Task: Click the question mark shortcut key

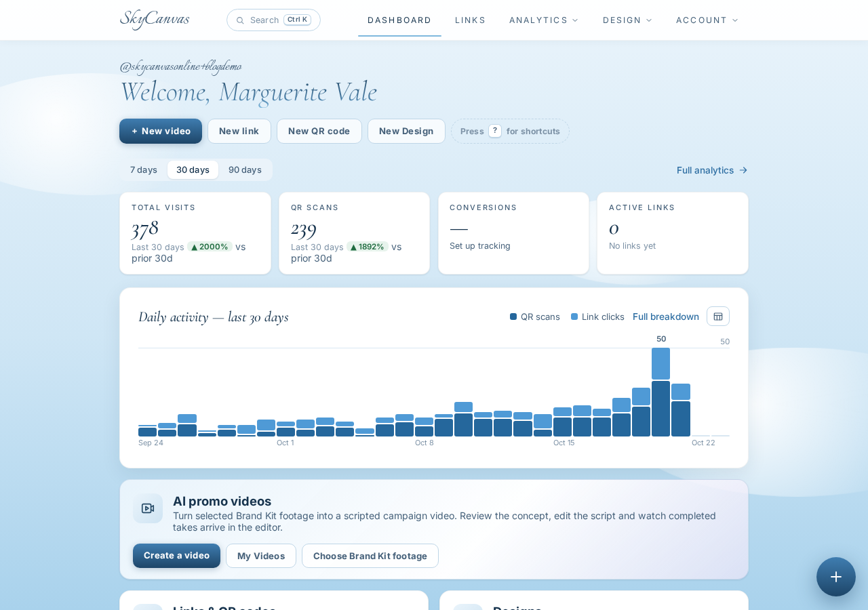Action: coord(495,131)
